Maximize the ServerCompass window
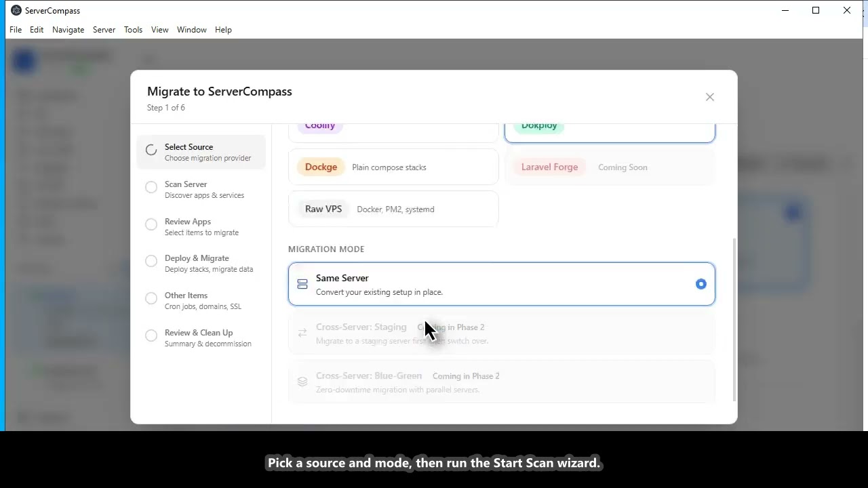The height and width of the screenshot is (488, 868). pyautogui.click(x=816, y=10)
